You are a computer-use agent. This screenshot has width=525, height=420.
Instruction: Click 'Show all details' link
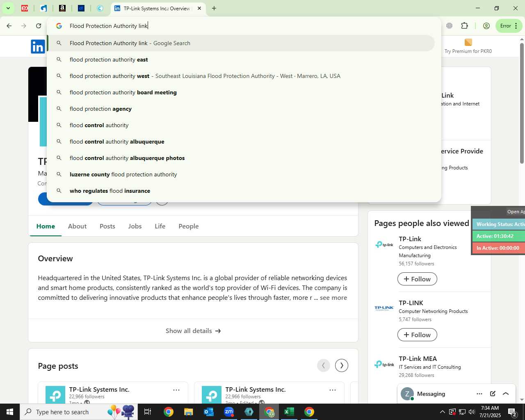193,331
